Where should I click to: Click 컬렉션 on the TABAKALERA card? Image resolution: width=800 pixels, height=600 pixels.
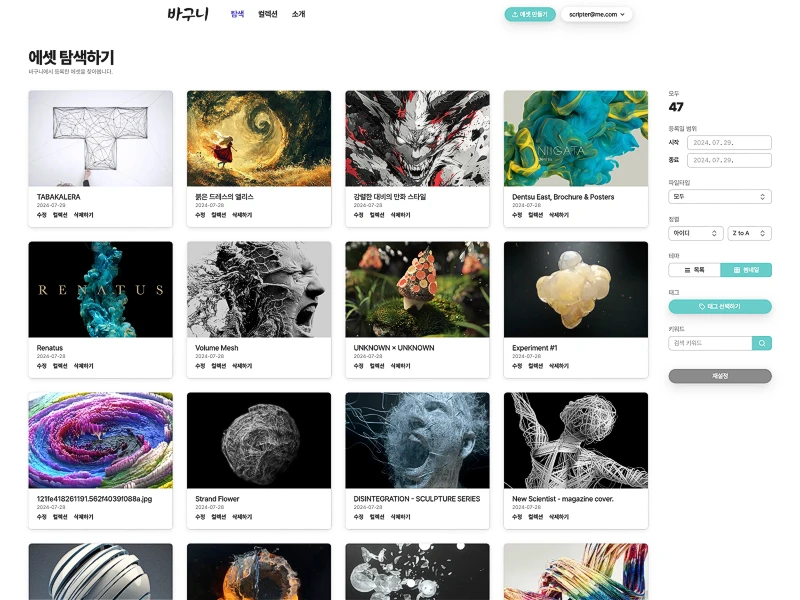click(60, 215)
